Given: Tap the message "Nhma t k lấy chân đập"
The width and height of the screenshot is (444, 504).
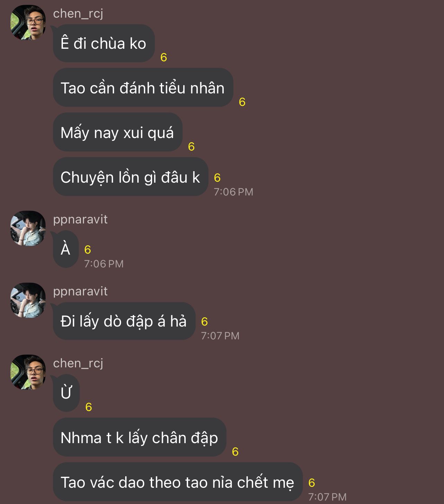Looking at the screenshot, I should click(139, 437).
